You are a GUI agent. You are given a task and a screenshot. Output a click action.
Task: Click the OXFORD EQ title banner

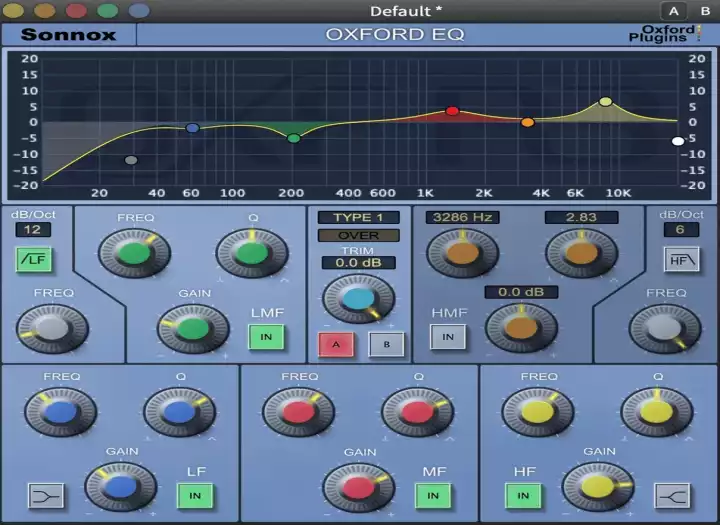click(x=395, y=34)
